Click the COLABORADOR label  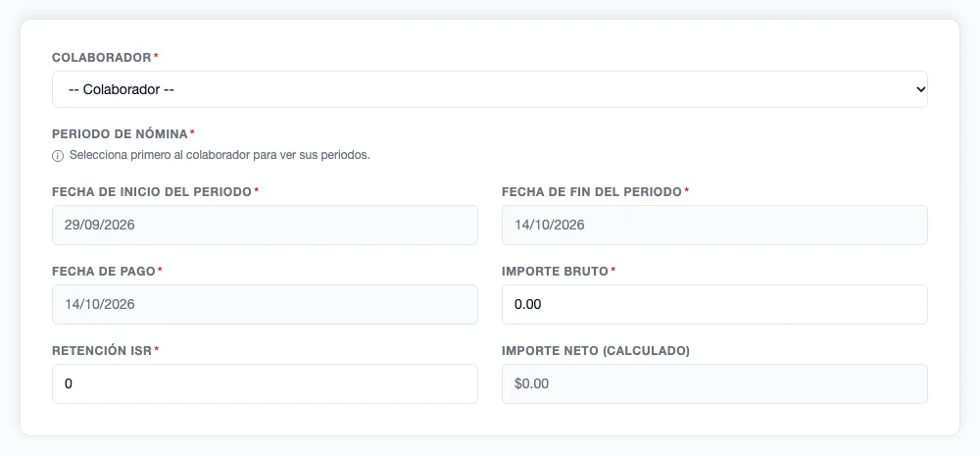(x=102, y=58)
